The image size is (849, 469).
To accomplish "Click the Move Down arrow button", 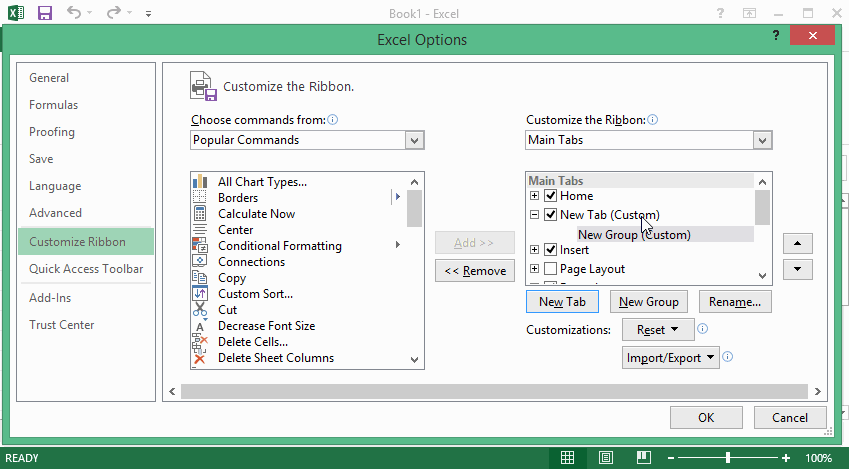I will click(x=797, y=269).
